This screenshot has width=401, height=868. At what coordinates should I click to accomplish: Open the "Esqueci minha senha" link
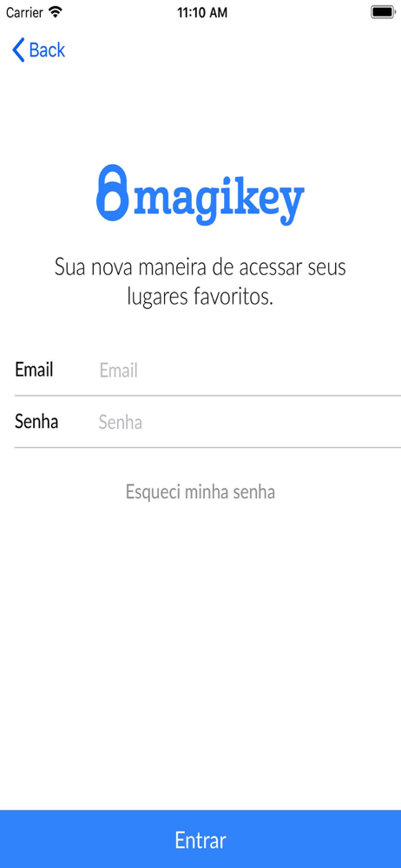point(200,491)
